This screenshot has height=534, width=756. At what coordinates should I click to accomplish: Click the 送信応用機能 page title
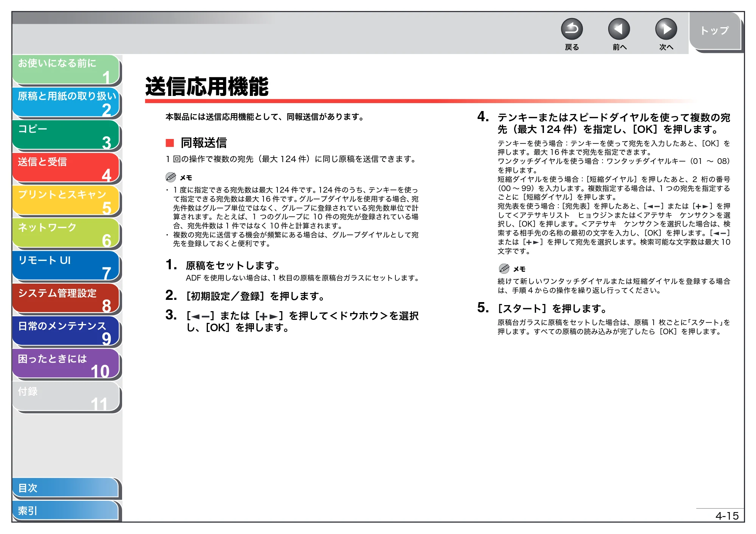tap(207, 86)
